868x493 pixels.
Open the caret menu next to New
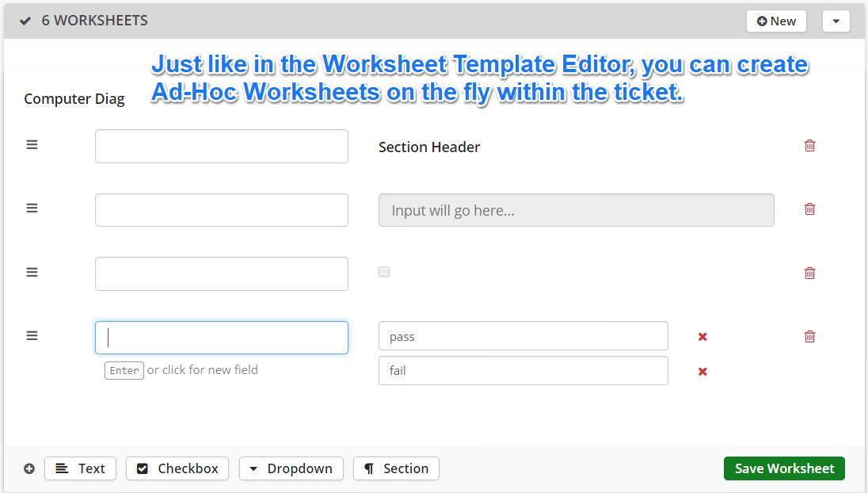tap(836, 21)
